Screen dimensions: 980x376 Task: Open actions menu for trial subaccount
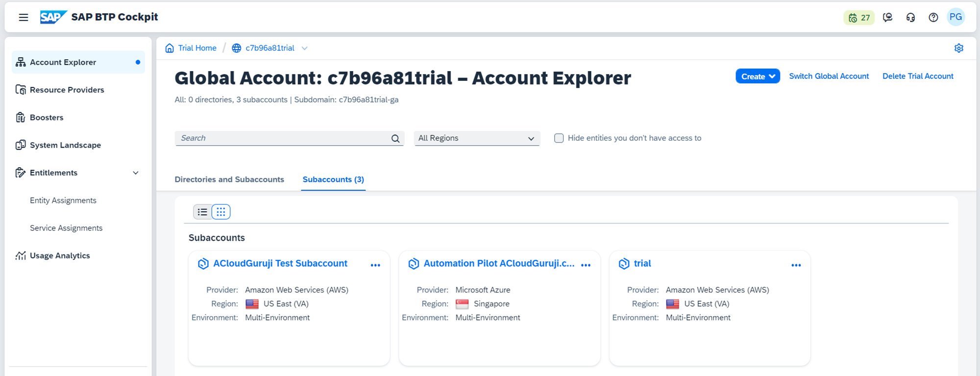pos(796,265)
